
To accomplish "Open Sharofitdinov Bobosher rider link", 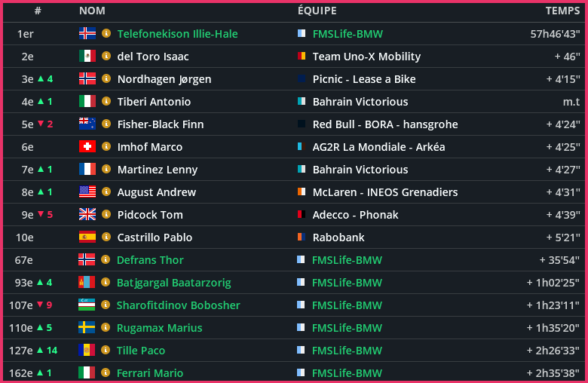I will [x=178, y=305].
